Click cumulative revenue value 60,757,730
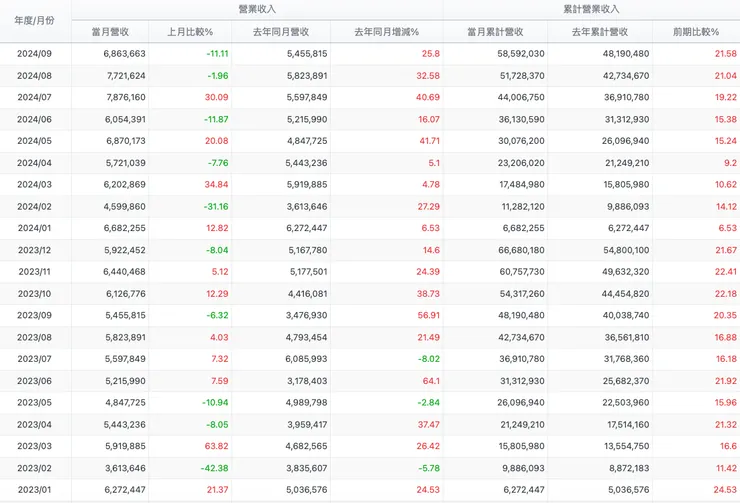740x503 pixels. (522, 272)
